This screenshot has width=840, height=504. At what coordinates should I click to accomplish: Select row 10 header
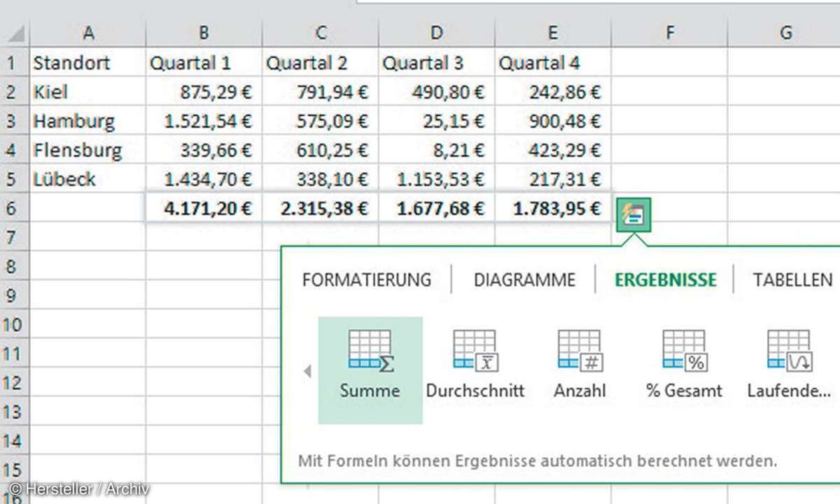15,324
